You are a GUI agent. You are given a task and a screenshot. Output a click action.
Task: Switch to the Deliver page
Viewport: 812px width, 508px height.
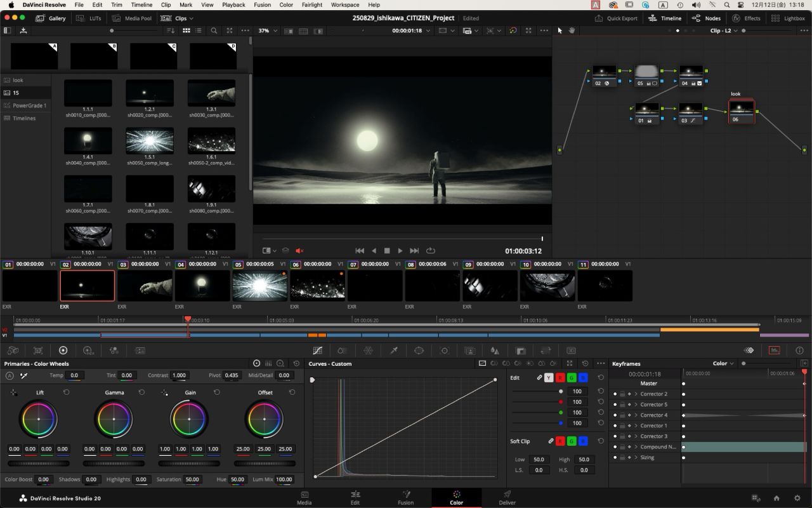507,497
